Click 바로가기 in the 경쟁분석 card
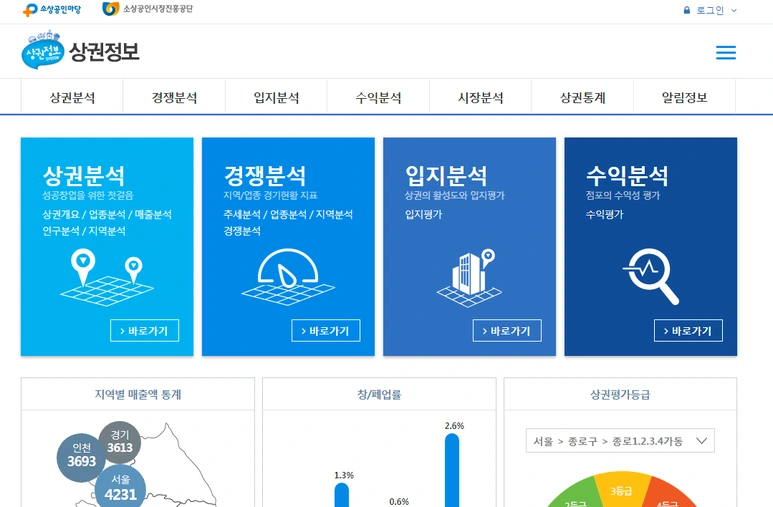 326,330
